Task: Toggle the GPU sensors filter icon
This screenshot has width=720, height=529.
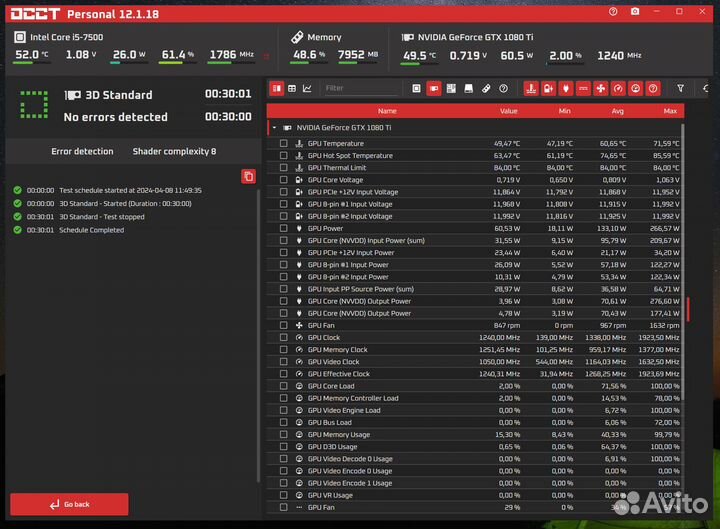Action: pos(434,88)
